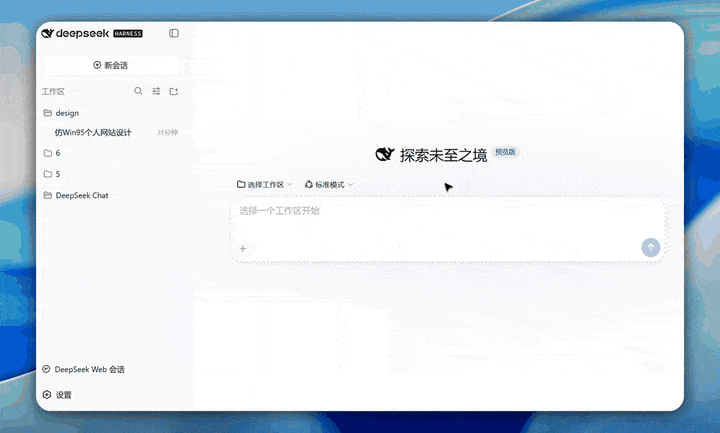This screenshot has width=720, height=433.
Task: Search workspaces using the magnifier icon
Action: point(138,91)
